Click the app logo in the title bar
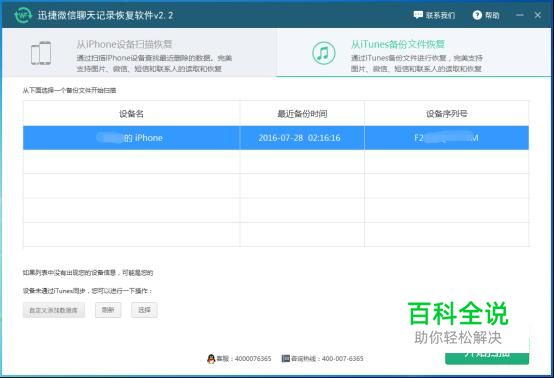The height and width of the screenshot is (378, 554). tap(23, 15)
